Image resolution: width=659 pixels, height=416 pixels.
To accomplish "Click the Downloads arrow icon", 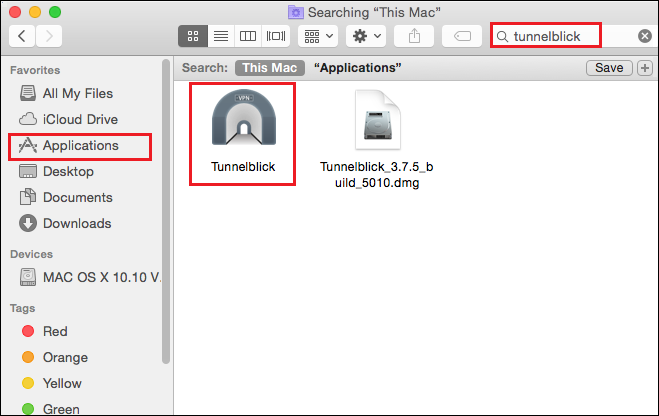I will tap(28, 224).
